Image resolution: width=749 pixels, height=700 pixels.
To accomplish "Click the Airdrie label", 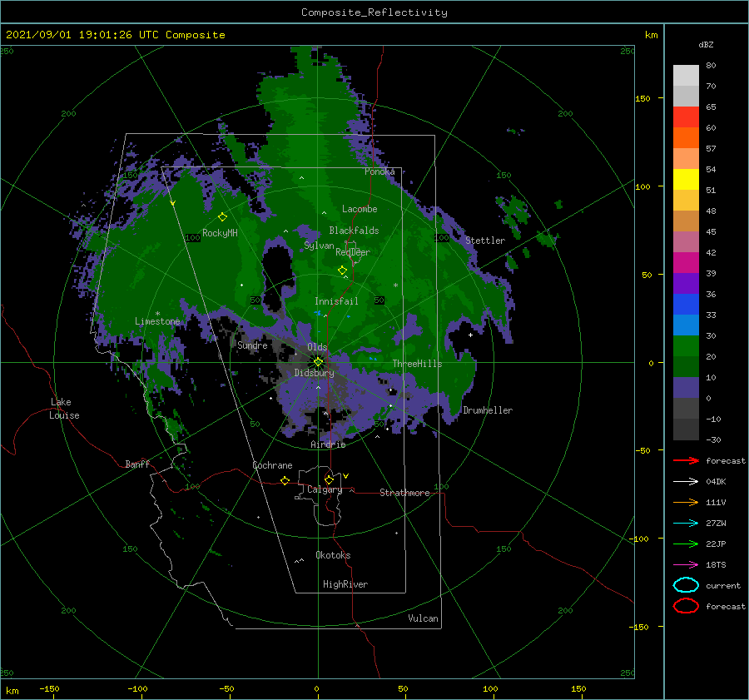I will (328, 444).
